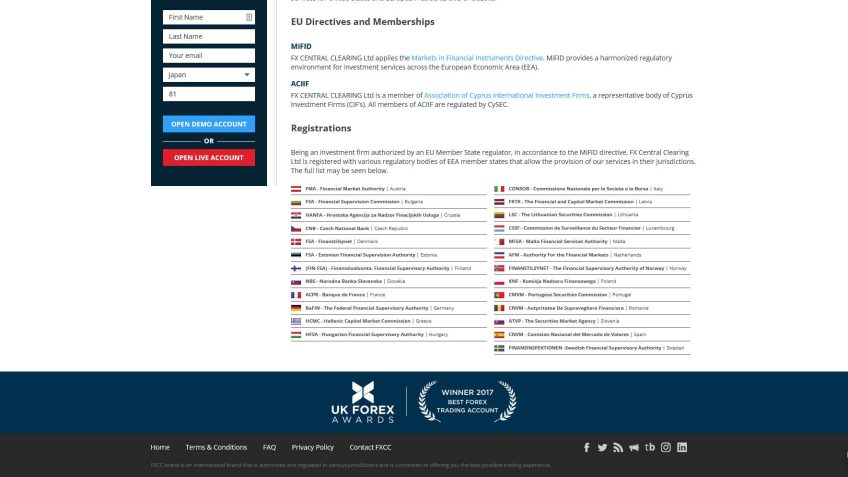Click Contact FXCC in footer
Image resolution: width=848 pixels, height=477 pixels.
[370, 447]
